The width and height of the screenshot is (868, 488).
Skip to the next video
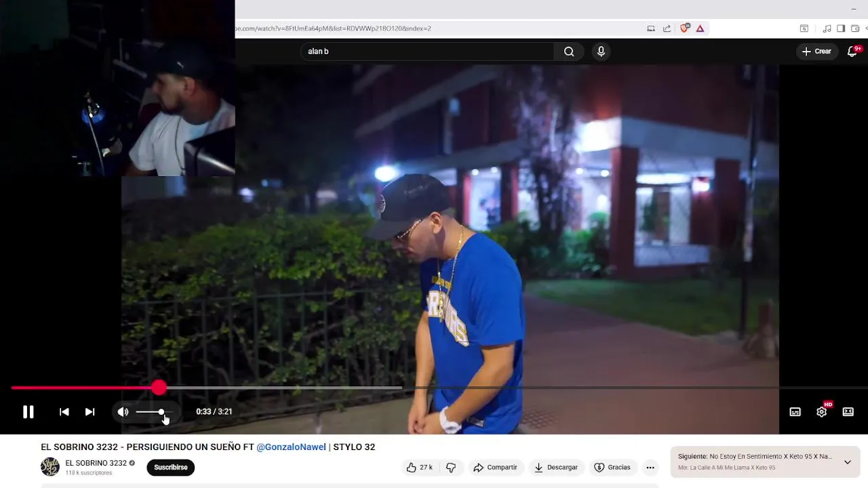click(x=90, y=411)
